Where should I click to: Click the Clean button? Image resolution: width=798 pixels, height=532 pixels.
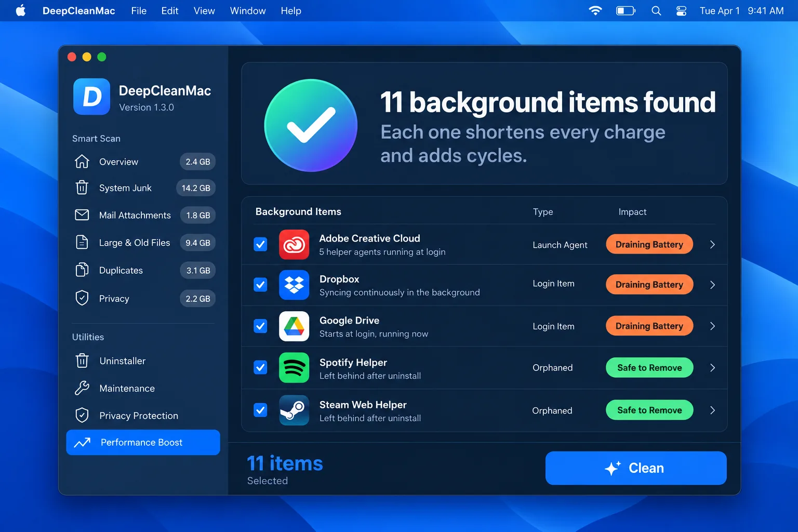636,468
